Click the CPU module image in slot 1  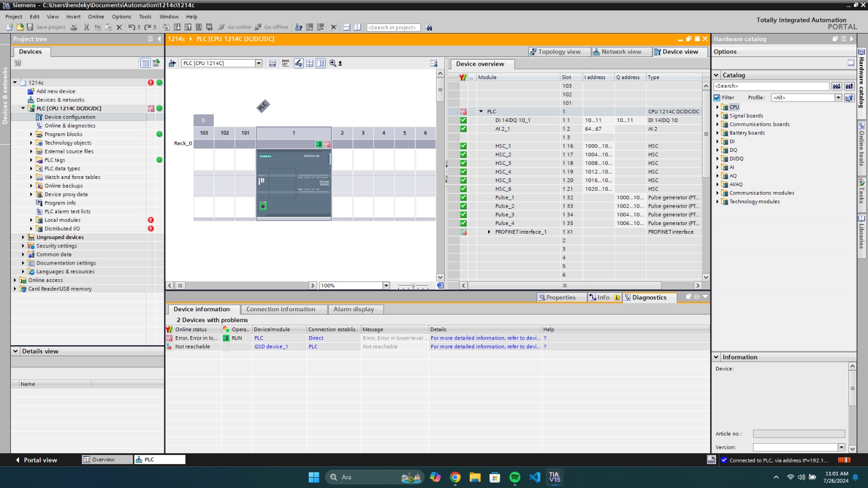point(293,184)
